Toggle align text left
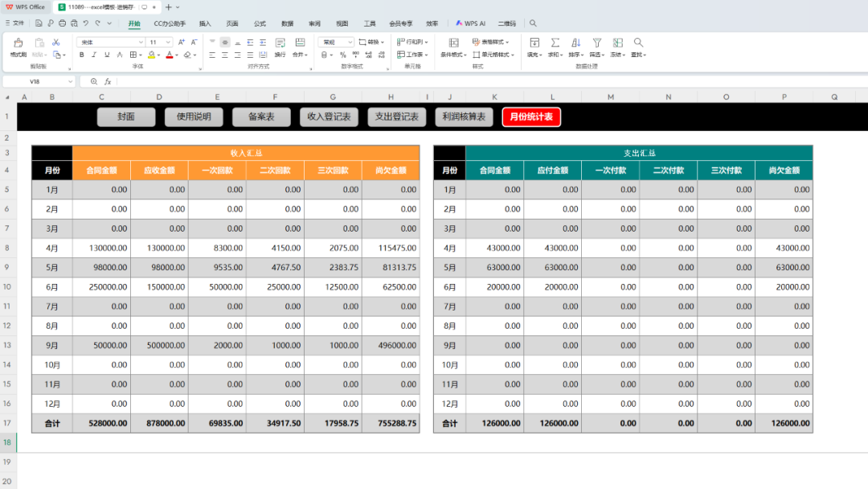 point(212,55)
